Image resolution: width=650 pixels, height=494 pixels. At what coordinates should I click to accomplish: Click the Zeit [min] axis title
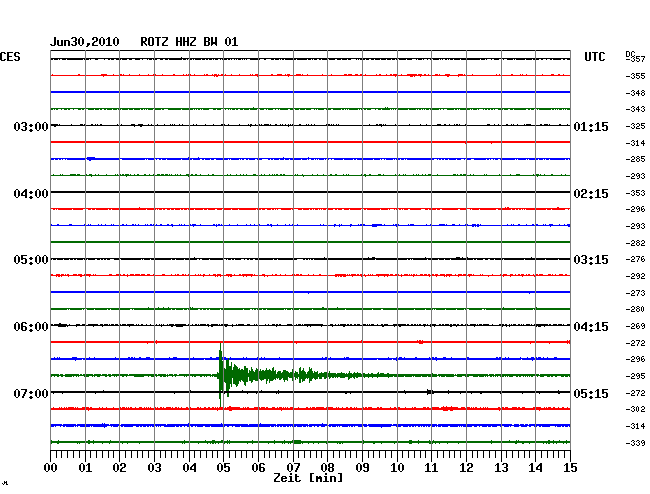[x=308, y=478]
